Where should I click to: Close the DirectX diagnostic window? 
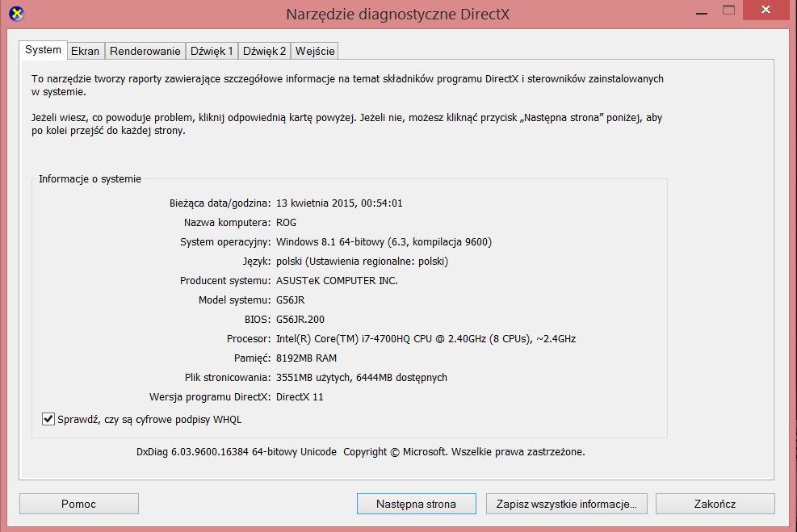point(766,10)
